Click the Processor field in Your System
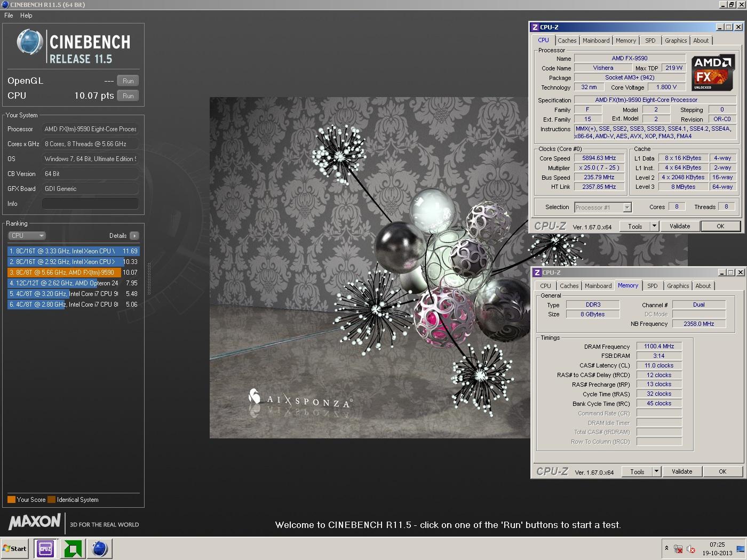 90,129
